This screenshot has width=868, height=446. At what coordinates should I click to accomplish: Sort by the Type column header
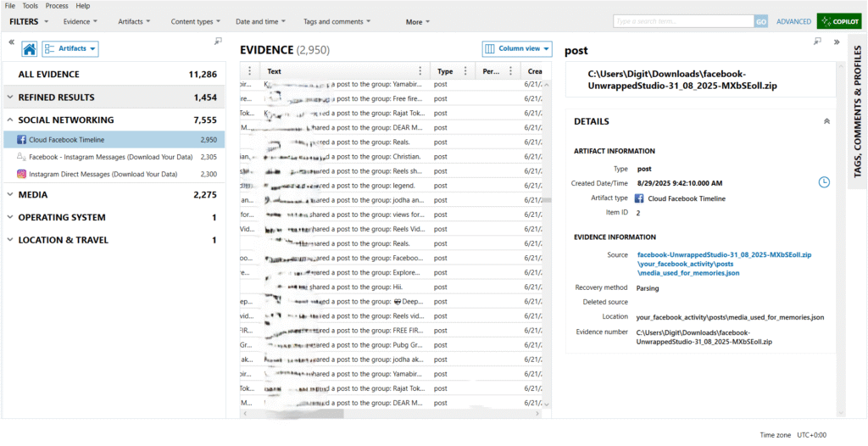[x=445, y=71]
